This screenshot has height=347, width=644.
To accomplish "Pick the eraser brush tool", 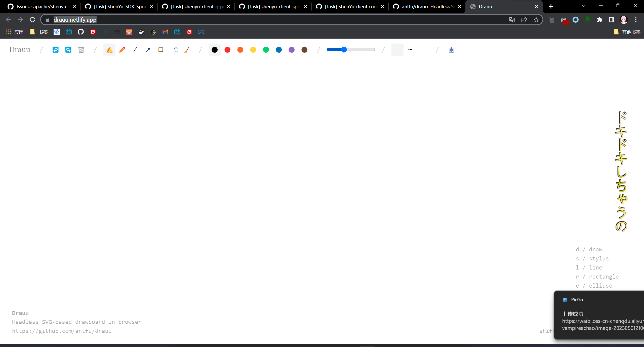I will (187, 50).
